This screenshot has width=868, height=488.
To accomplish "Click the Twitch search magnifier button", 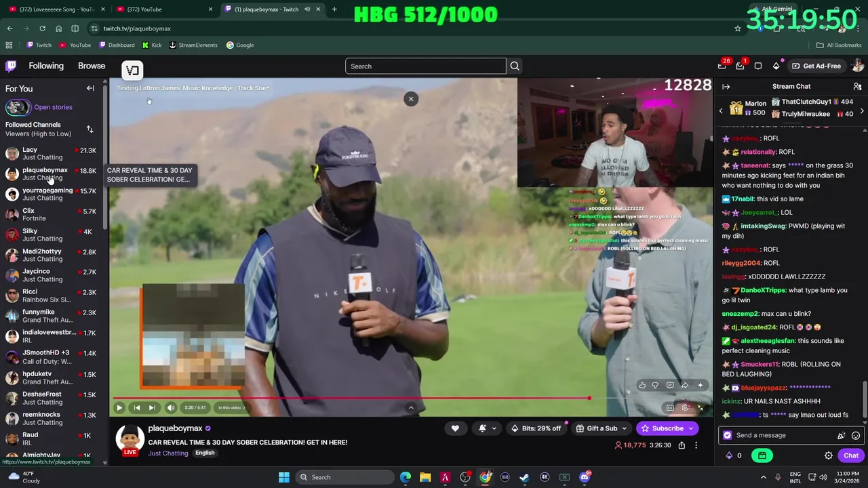I will [x=515, y=66].
